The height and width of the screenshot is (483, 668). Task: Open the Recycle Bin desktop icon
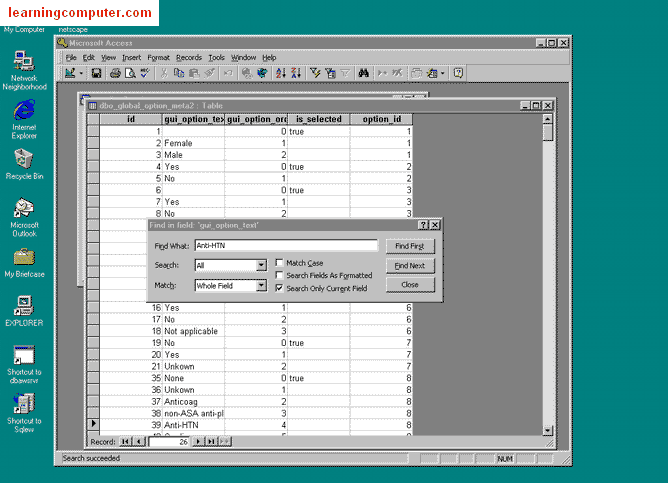tap(24, 164)
